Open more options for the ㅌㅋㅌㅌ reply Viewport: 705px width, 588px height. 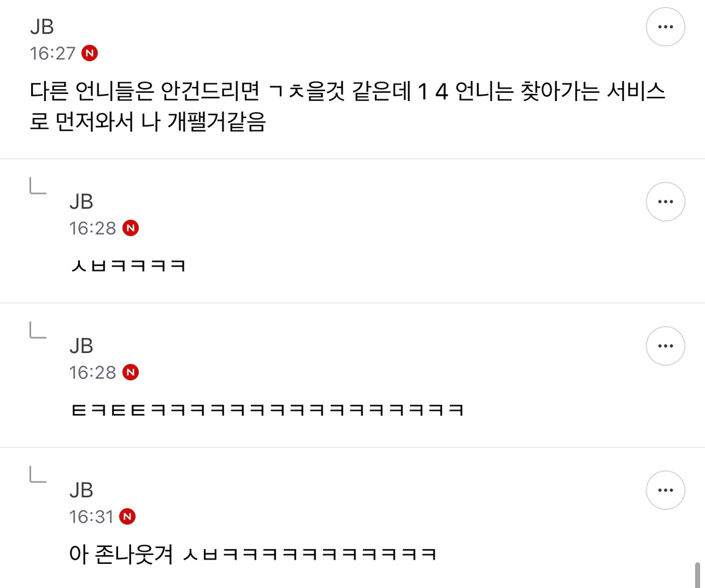665,345
